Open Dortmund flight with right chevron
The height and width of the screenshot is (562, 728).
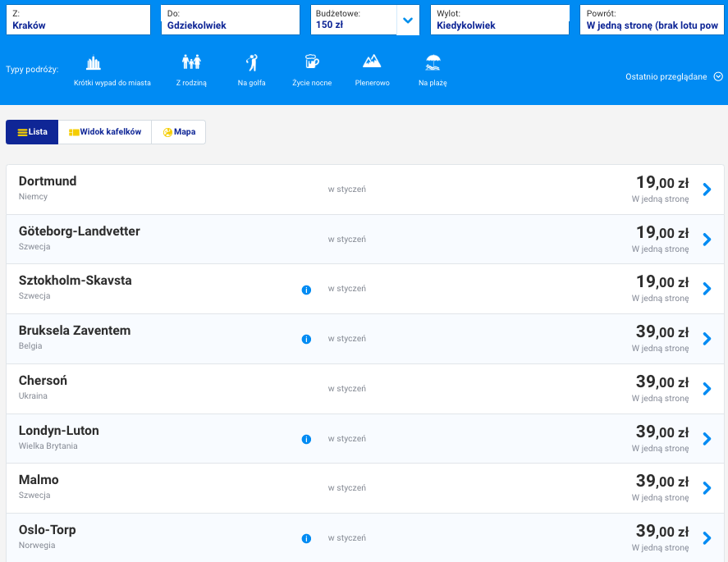(707, 190)
